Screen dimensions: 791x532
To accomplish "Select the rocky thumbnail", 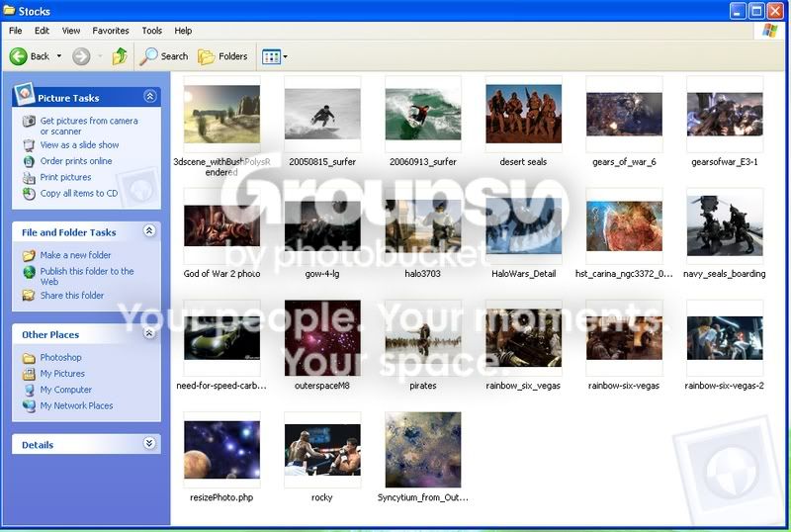I will click(322, 450).
